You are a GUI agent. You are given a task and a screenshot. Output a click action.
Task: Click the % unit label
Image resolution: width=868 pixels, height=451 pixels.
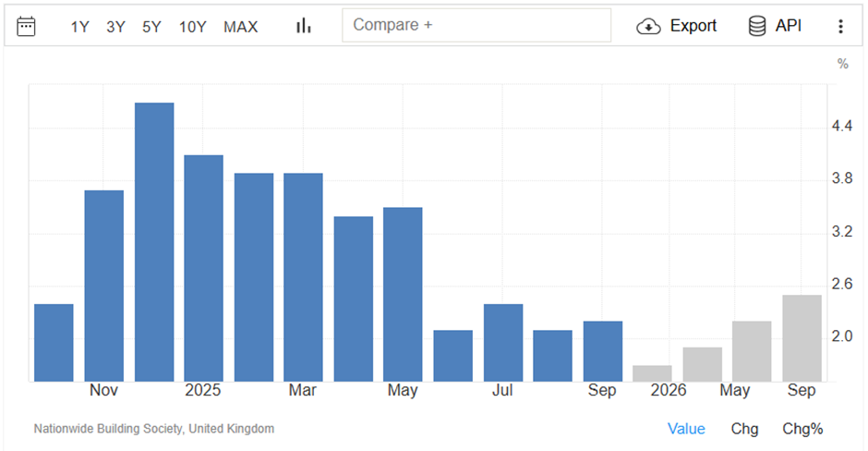pos(842,64)
